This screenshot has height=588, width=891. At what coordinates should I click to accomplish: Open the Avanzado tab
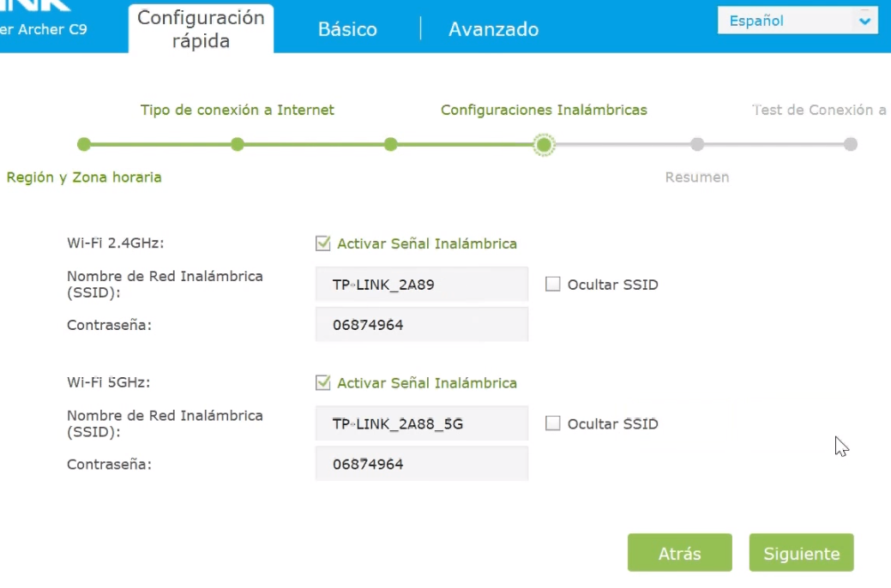pos(491,28)
